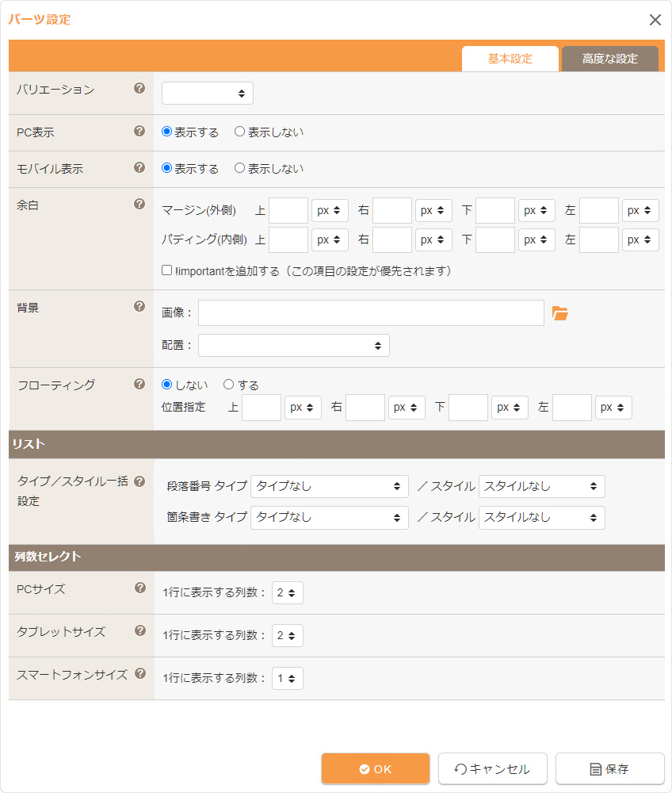
Task: Select 表示しない for PC表示
Action: coord(239,132)
